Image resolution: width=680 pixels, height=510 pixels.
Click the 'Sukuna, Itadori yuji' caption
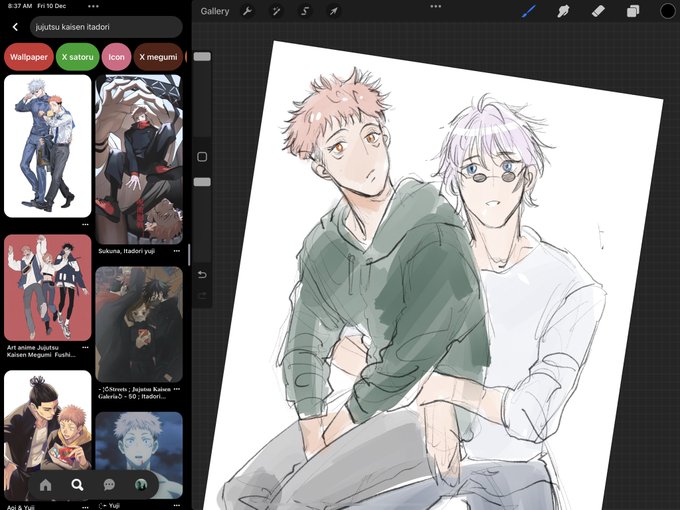[126, 251]
